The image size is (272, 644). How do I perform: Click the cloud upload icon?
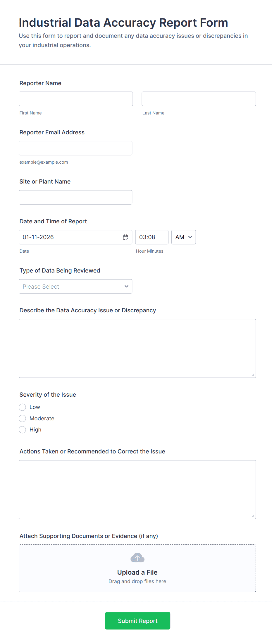point(137,558)
